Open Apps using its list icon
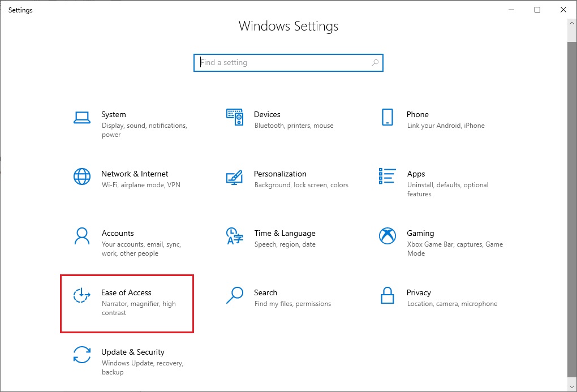Viewport: 577px width, 392px height. (x=387, y=176)
